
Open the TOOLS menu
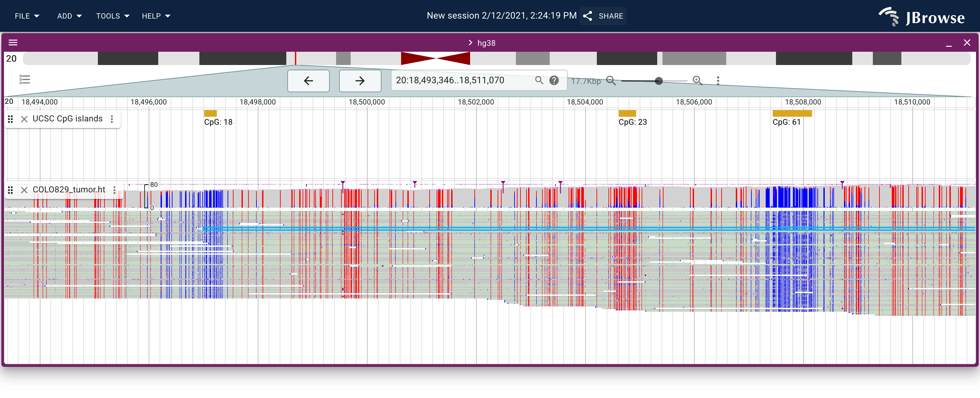(112, 16)
